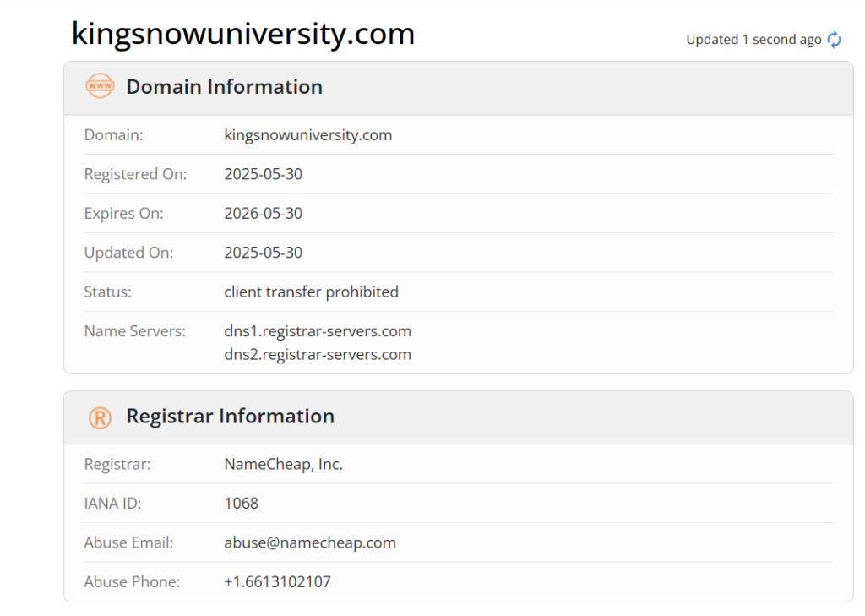The image size is (865, 616).
Task: Click the abuse phone number +1.6613102107
Action: coord(277,581)
